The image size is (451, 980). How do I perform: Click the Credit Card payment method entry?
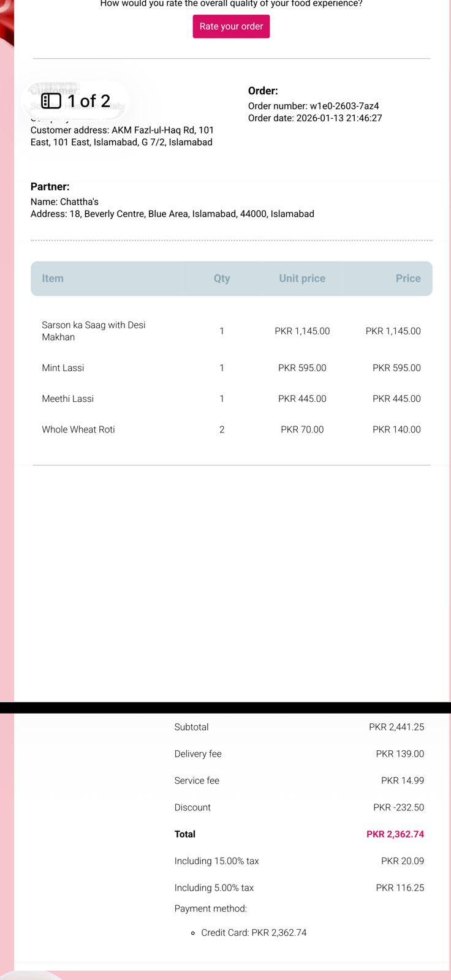(254, 933)
